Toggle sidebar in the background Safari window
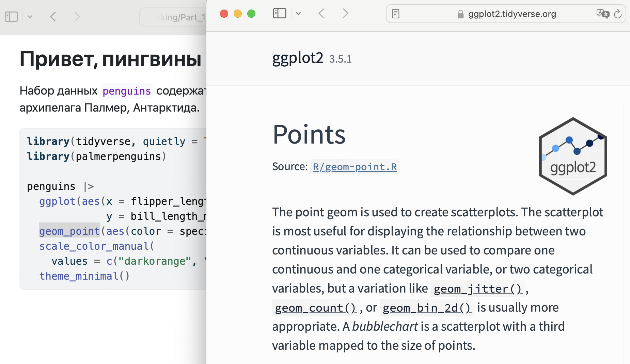 point(11,16)
